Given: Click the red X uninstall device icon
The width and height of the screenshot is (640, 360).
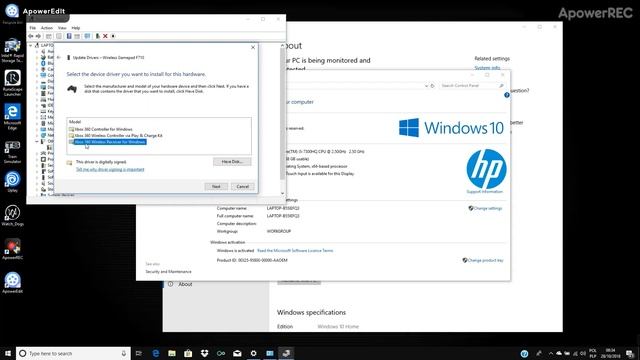Looking at the screenshot, I should (105, 36).
